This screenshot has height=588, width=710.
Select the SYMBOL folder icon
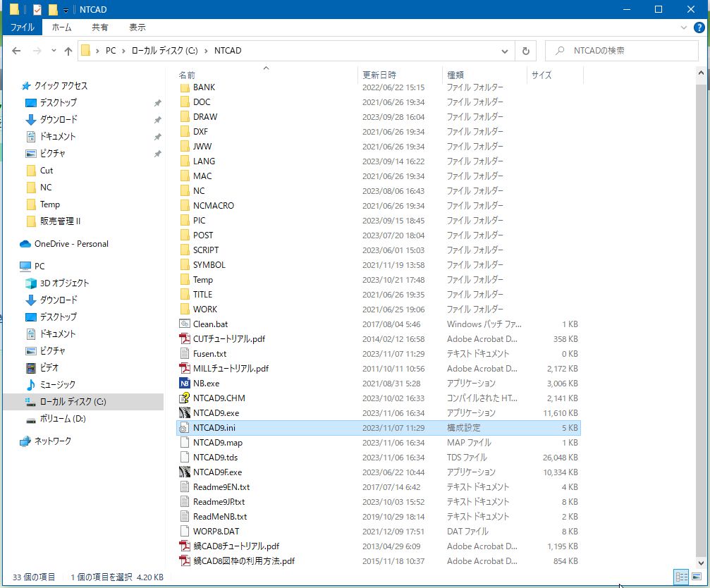(x=185, y=265)
